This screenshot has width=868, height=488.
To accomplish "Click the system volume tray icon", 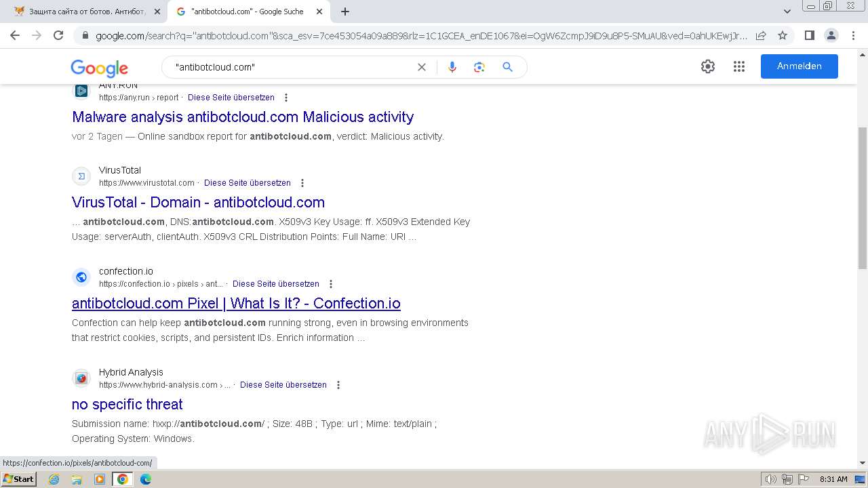I will click(771, 479).
